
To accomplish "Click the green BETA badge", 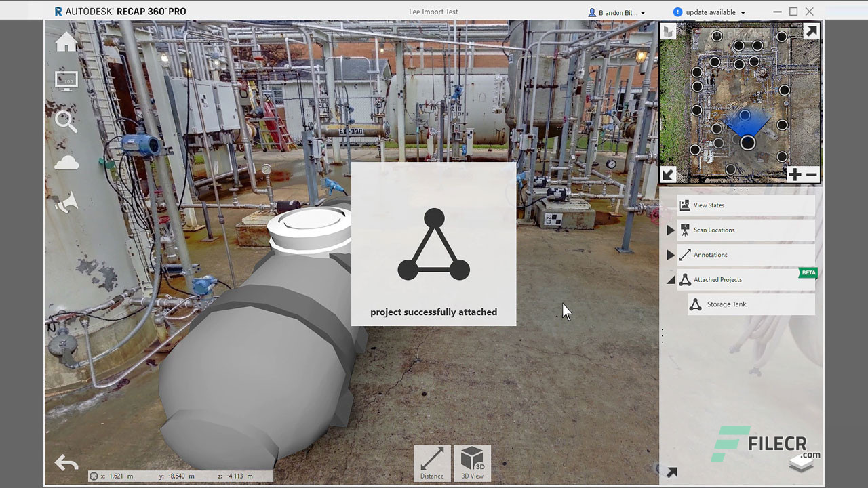I will (x=808, y=272).
